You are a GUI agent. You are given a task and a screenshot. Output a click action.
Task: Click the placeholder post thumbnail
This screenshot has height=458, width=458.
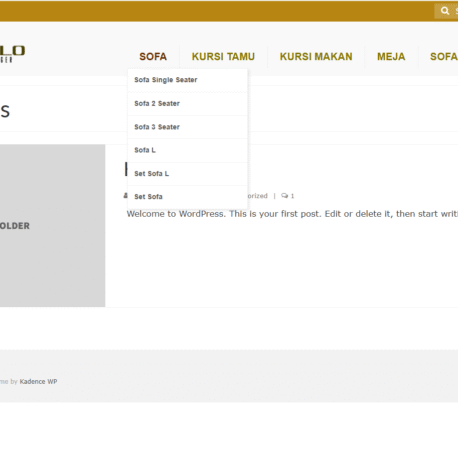point(52,226)
